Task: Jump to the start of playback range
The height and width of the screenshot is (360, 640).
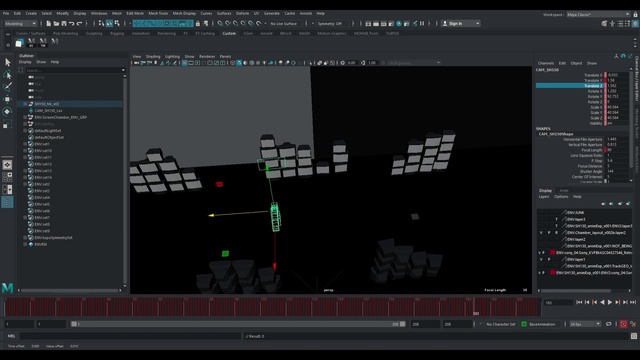Action: 579,302
